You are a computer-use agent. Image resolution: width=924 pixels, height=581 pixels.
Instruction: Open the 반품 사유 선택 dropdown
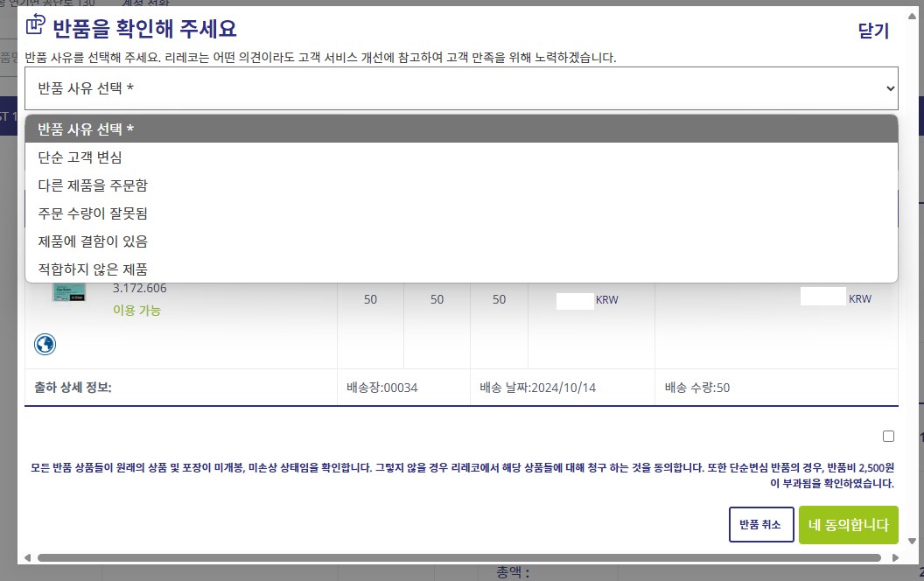461,88
